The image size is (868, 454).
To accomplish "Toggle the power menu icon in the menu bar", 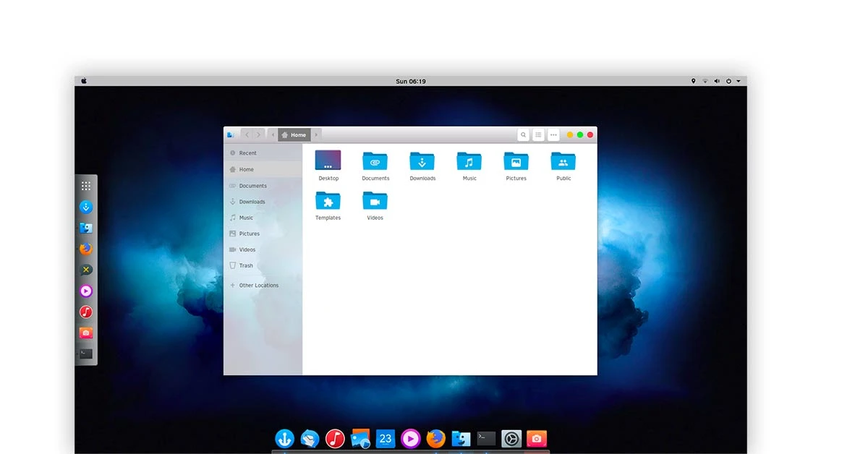I will coord(728,81).
